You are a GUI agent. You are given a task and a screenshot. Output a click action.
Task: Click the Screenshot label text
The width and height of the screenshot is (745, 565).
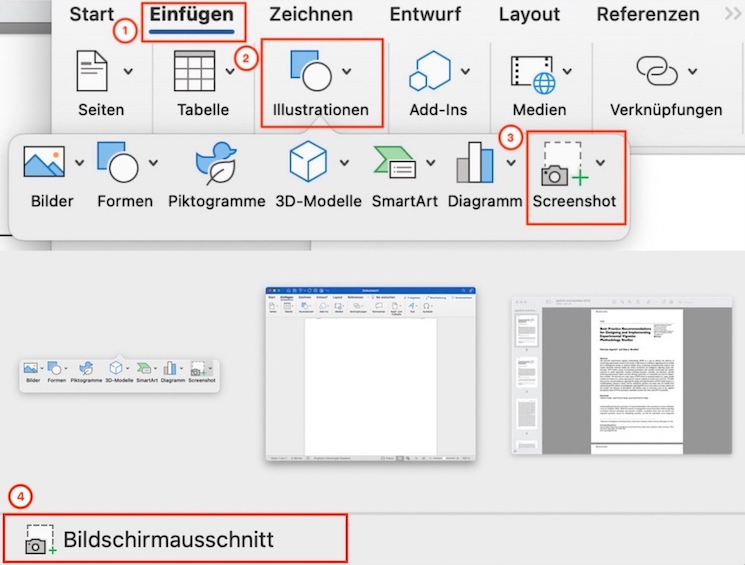click(574, 201)
